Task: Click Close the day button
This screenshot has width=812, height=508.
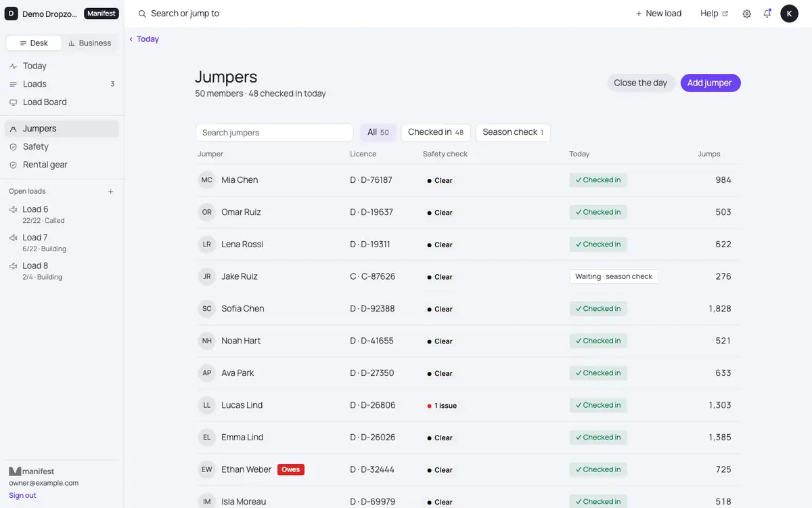Action: coord(640,83)
